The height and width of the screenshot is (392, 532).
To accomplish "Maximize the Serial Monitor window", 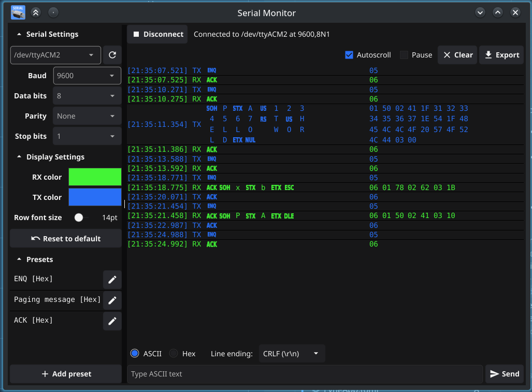I will click(498, 13).
